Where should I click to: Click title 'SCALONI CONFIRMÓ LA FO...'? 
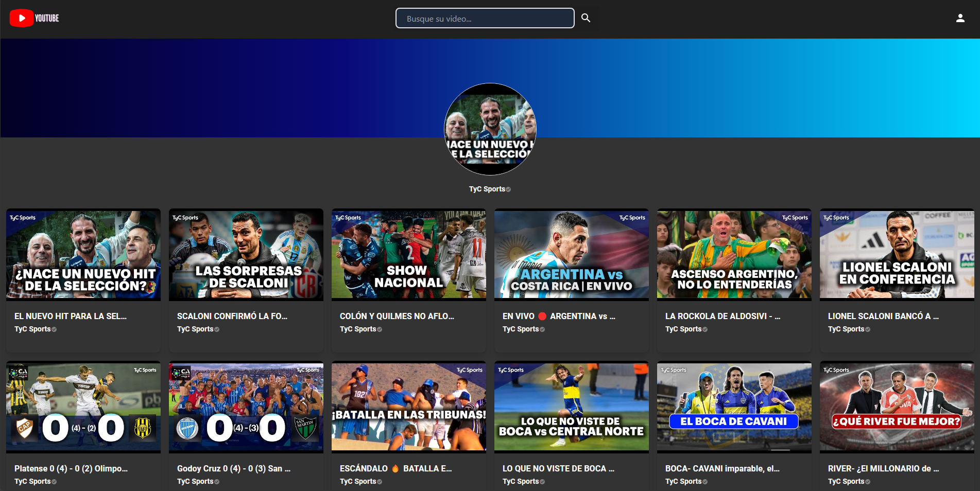pos(232,316)
